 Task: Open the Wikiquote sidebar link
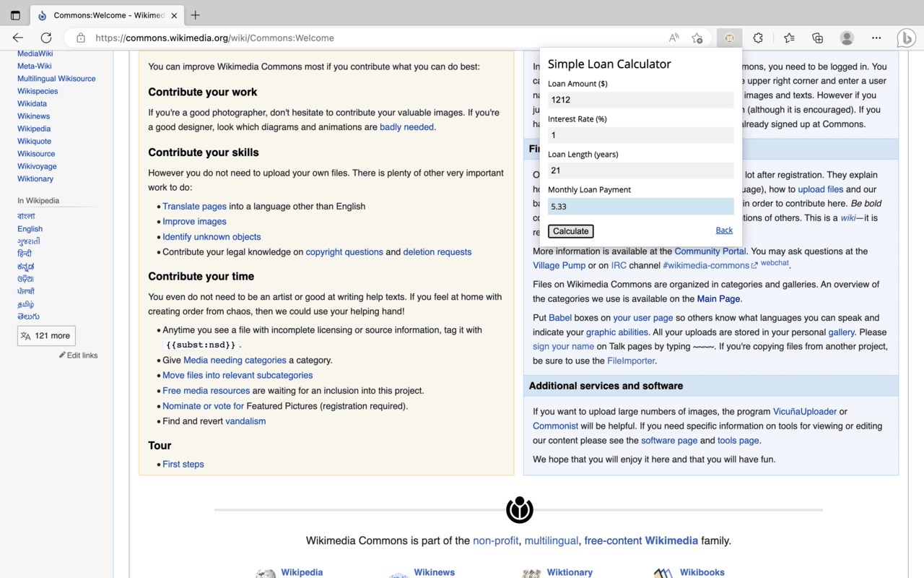pyautogui.click(x=34, y=141)
